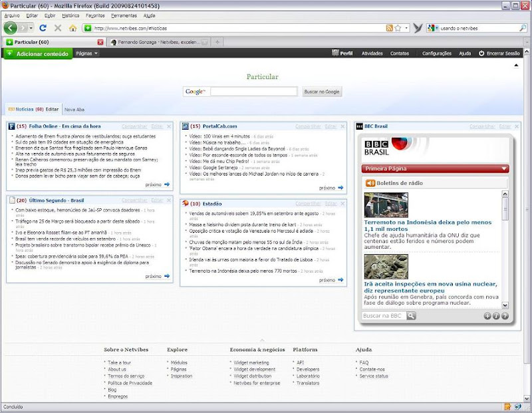This screenshot has height=413, width=532.
Task: Click the search magnifier in browser search box
Action: point(523,28)
